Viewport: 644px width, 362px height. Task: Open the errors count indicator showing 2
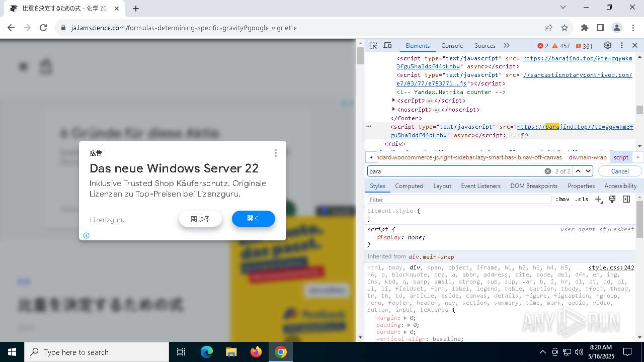tap(543, 46)
